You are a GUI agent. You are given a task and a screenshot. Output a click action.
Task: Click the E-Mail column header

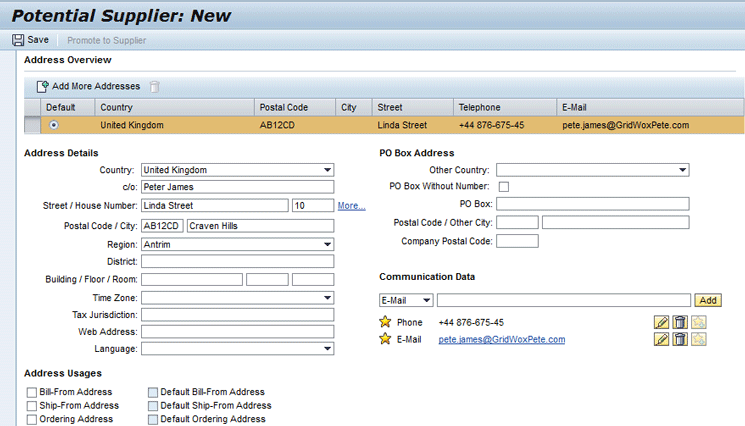[x=650, y=107]
